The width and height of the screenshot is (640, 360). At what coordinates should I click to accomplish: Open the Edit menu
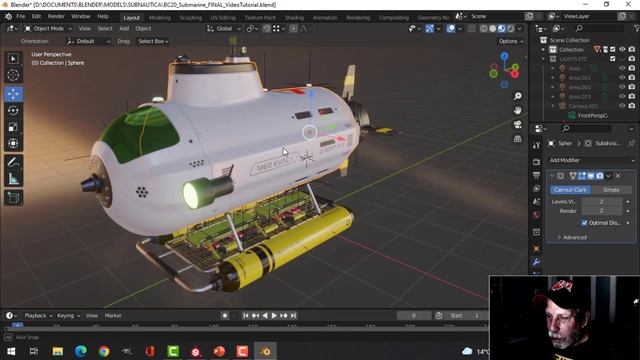(36, 16)
